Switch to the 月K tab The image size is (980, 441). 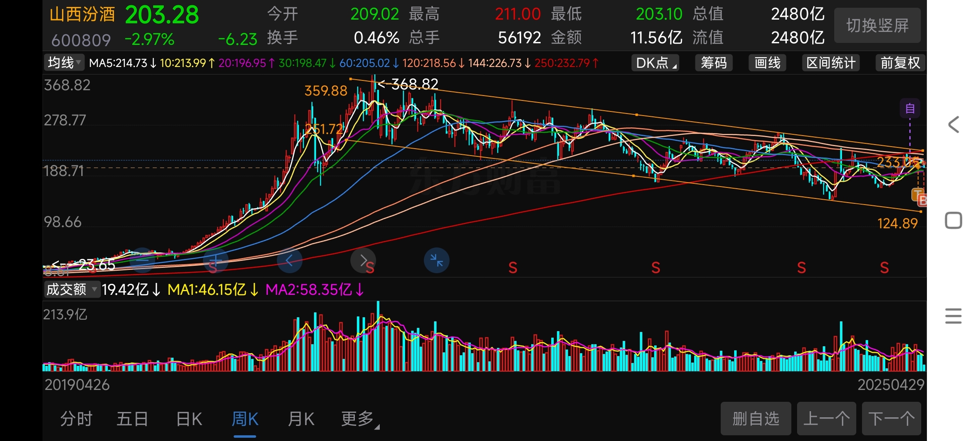[301, 419]
